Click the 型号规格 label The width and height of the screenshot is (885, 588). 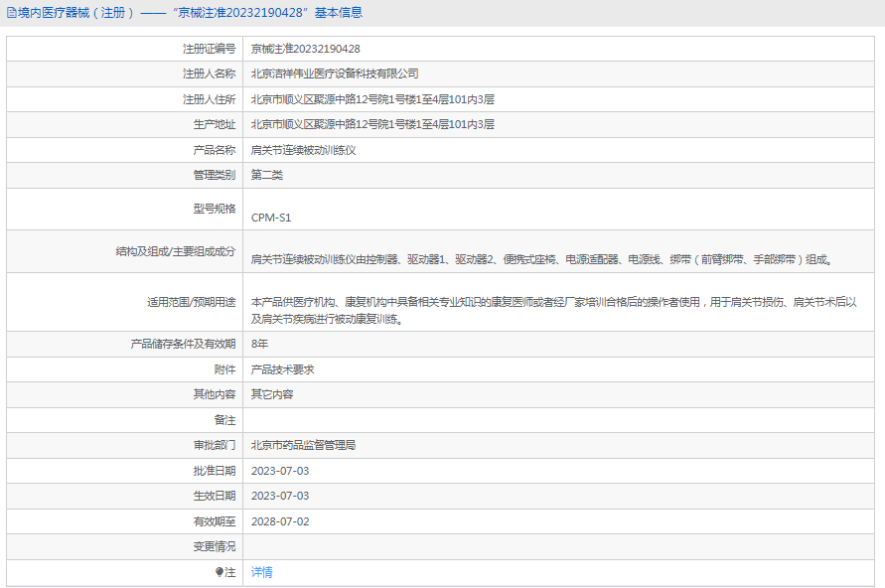pos(215,209)
